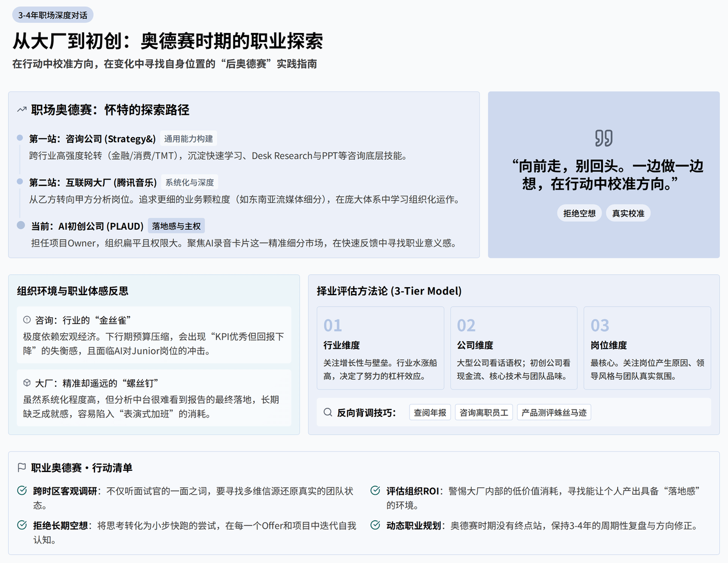Click 第二站：互联网大厂 (腾讯音乐) title

93,183
